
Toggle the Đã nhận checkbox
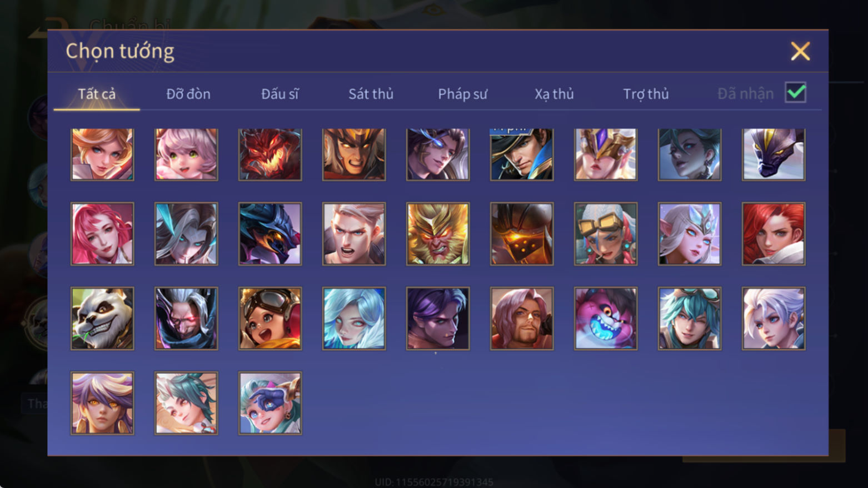[796, 93]
